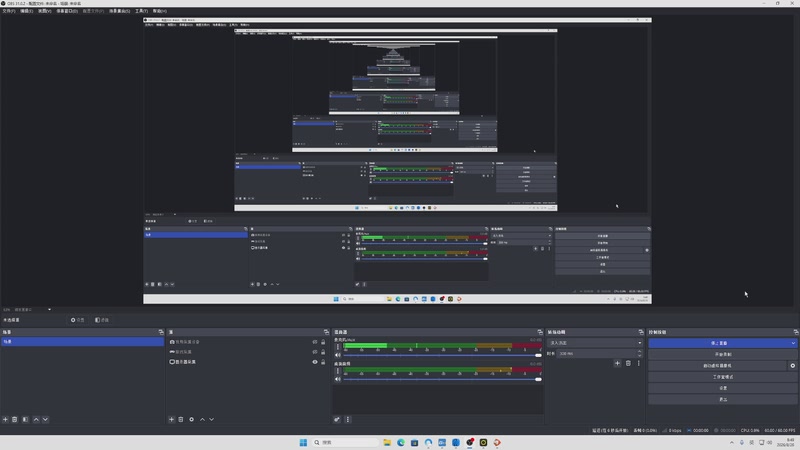Expand the system tray hidden icons chevron
Image resolution: width=800 pixels, height=450 pixels.
[732, 442]
